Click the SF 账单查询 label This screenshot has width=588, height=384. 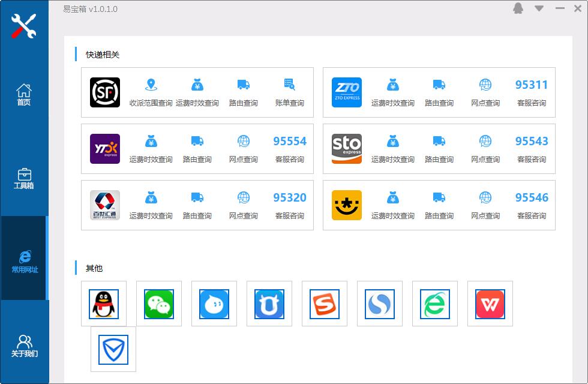click(289, 103)
